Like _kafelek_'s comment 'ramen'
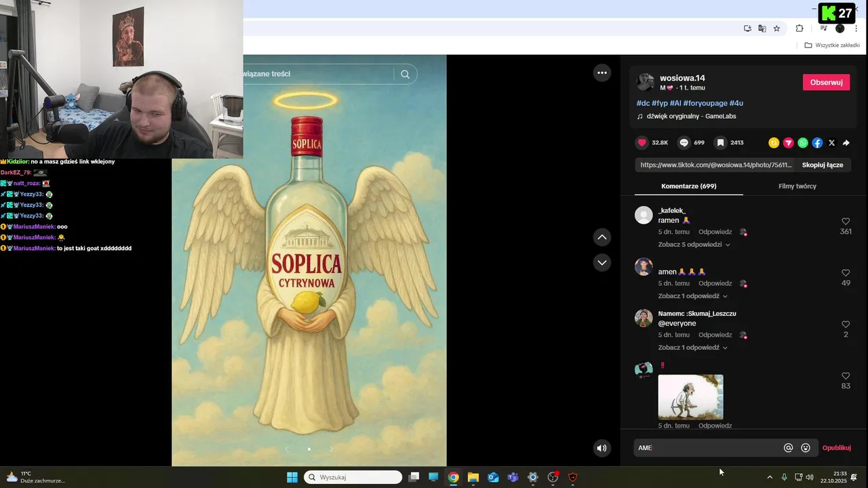This screenshot has width=868, height=488. (846, 222)
